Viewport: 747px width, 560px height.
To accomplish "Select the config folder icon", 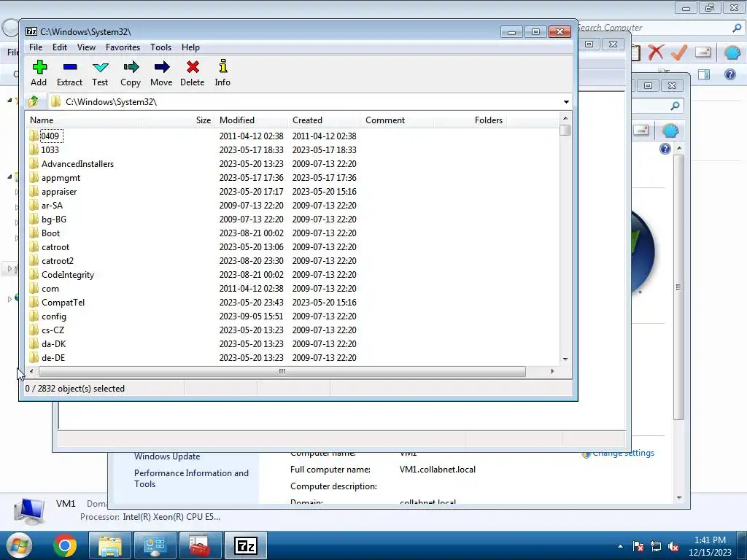I will point(34,316).
